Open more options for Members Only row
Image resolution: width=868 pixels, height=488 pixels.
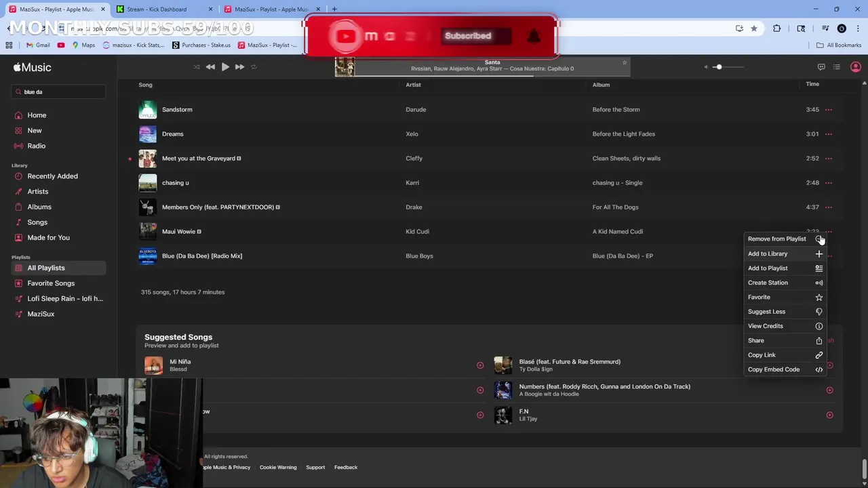pos(829,207)
